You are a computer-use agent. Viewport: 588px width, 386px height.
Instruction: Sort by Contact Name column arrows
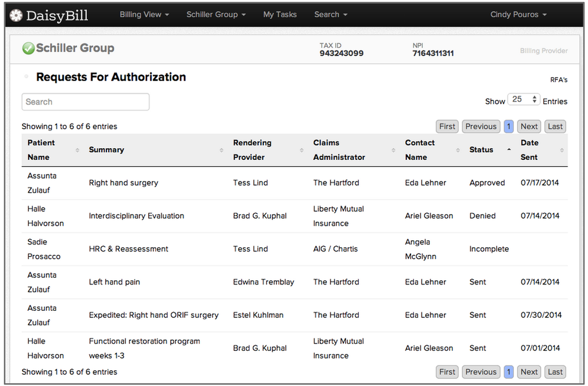(458, 150)
